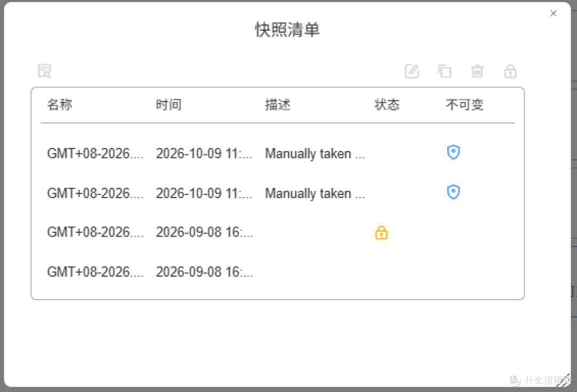Close the 快照清单 dialog

tap(553, 13)
